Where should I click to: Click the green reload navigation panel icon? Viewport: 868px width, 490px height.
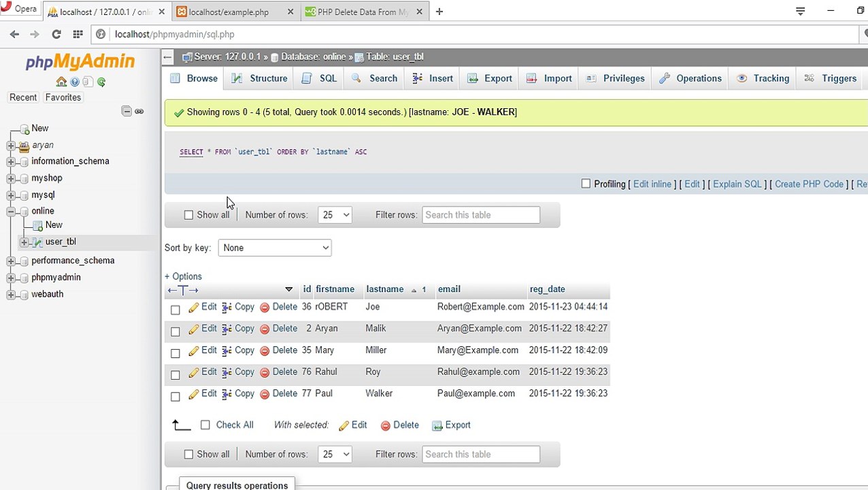pos(101,82)
